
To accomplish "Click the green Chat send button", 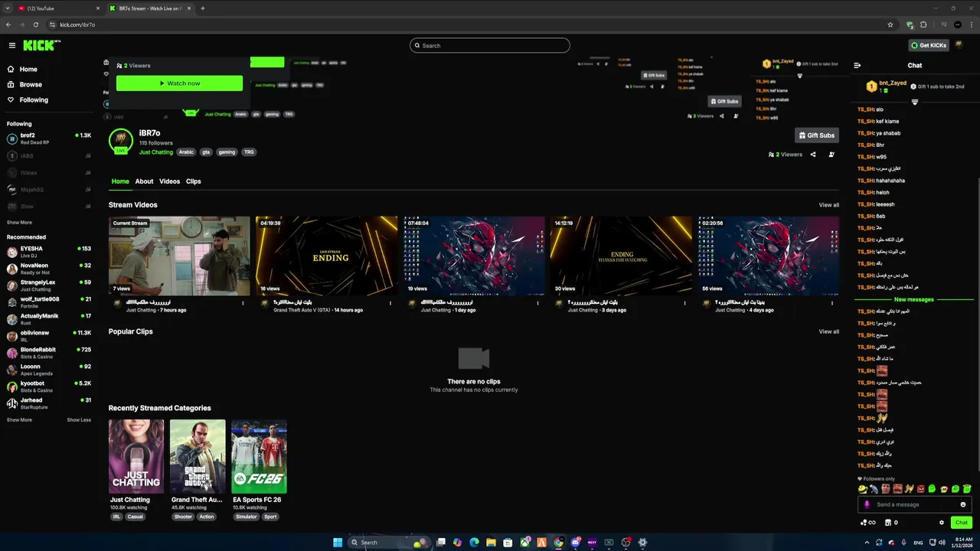I will [962, 523].
